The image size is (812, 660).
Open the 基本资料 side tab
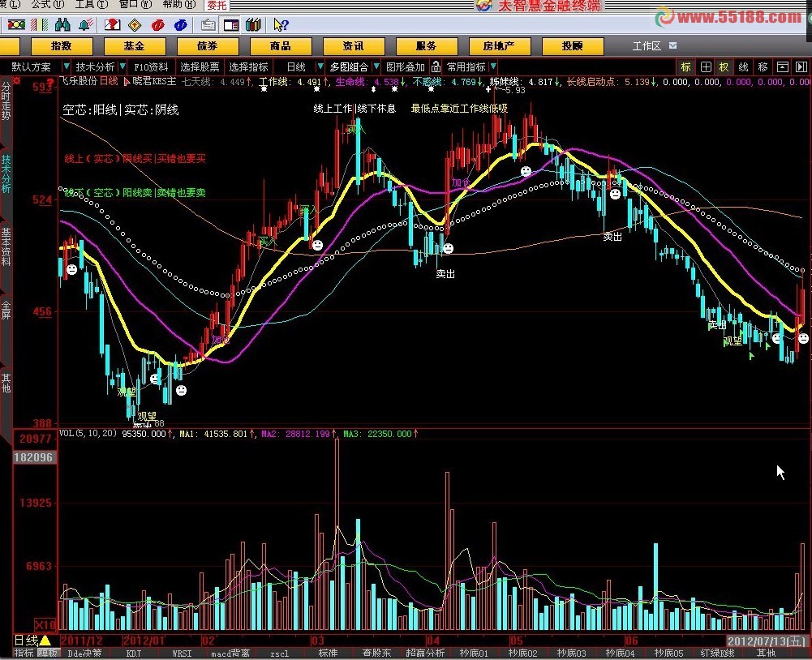pyautogui.click(x=6, y=247)
